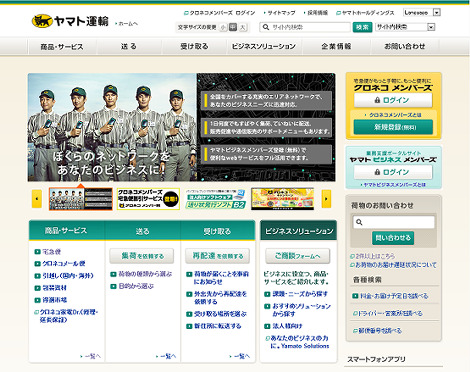Click the 再配達を依頼する button
Image resolution: width=470 pixels, height=372 pixels.
[x=217, y=256]
